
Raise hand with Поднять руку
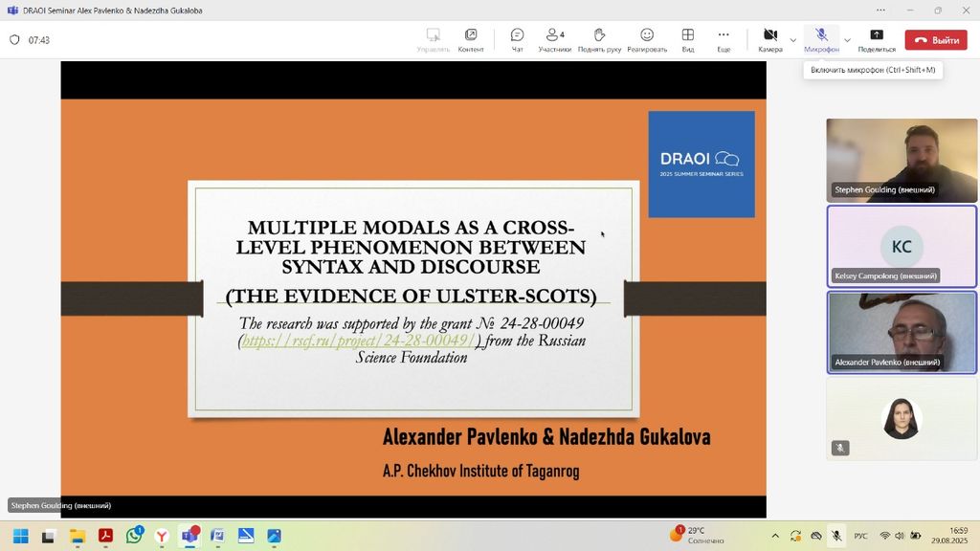coord(599,39)
